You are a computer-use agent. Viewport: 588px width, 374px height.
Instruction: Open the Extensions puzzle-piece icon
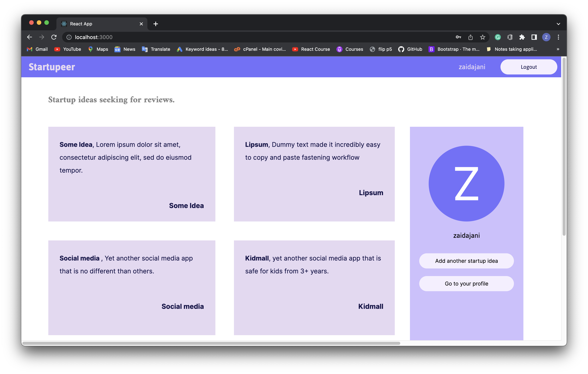(x=522, y=37)
